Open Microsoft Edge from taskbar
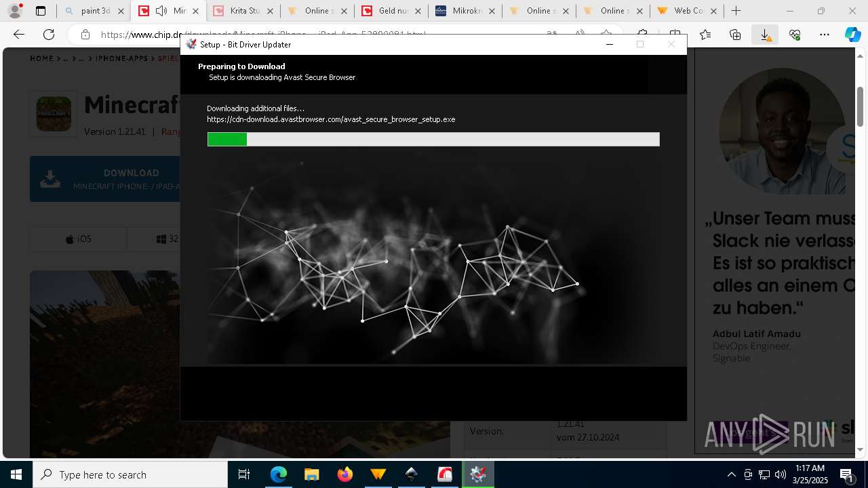 click(279, 474)
